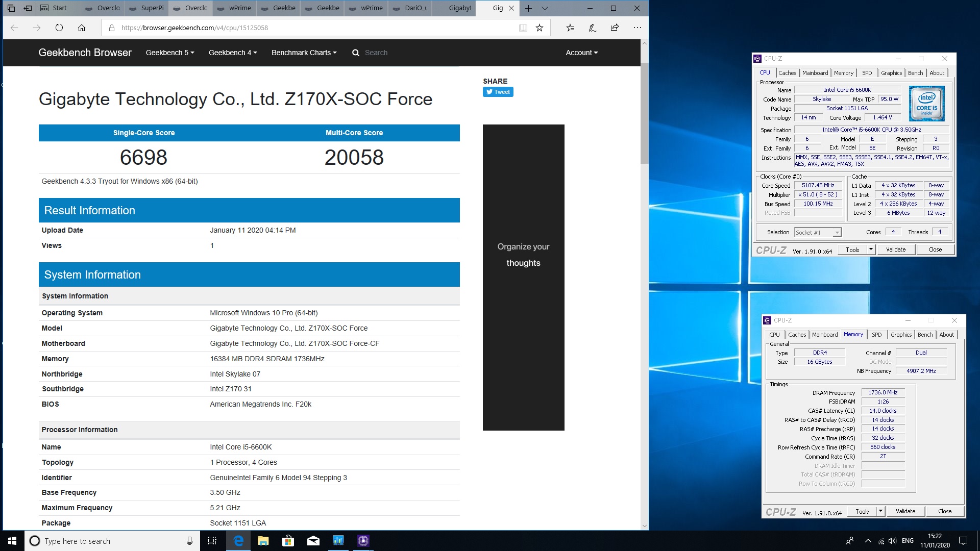The width and height of the screenshot is (980, 551).
Task: Open the Socket #1 selection dropdown
Action: click(818, 233)
